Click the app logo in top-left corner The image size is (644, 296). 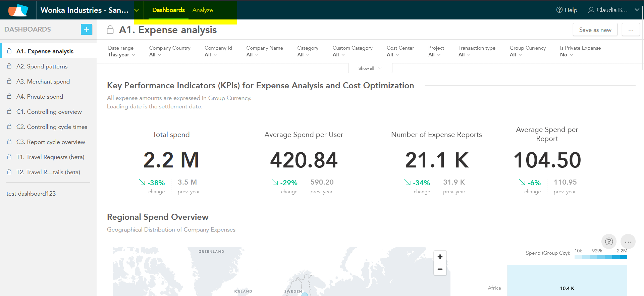18,10
